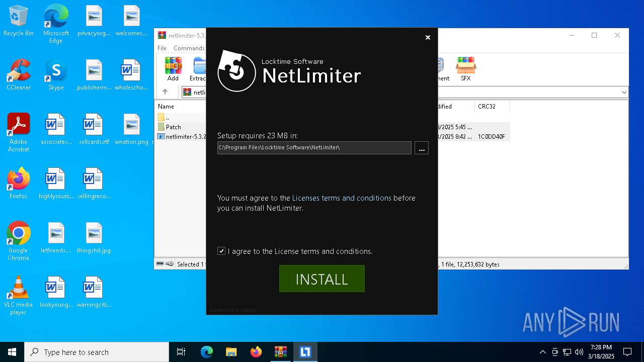Click the drive icon in WinRAR status bar

click(160, 264)
